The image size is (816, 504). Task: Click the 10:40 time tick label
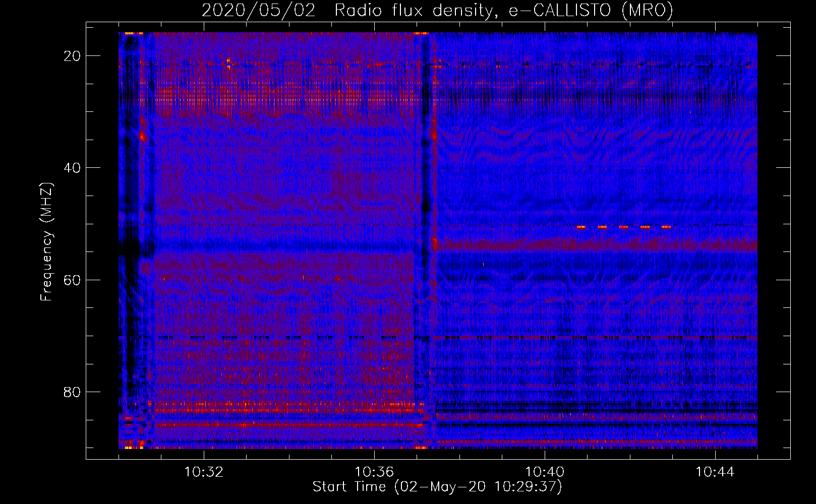pyautogui.click(x=545, y=472)
